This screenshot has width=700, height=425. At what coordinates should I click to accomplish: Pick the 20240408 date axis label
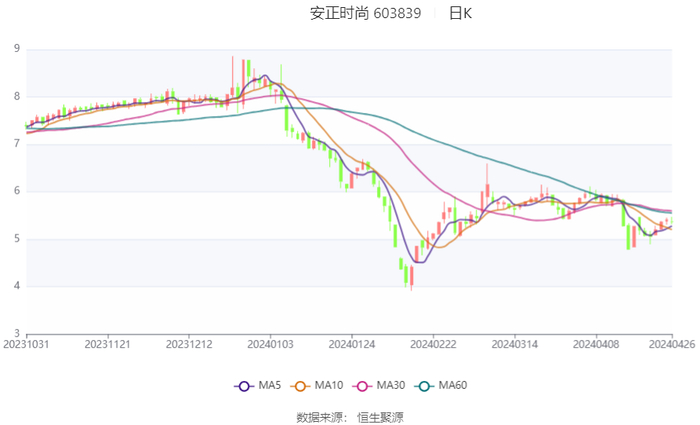(x=595, y=343)
